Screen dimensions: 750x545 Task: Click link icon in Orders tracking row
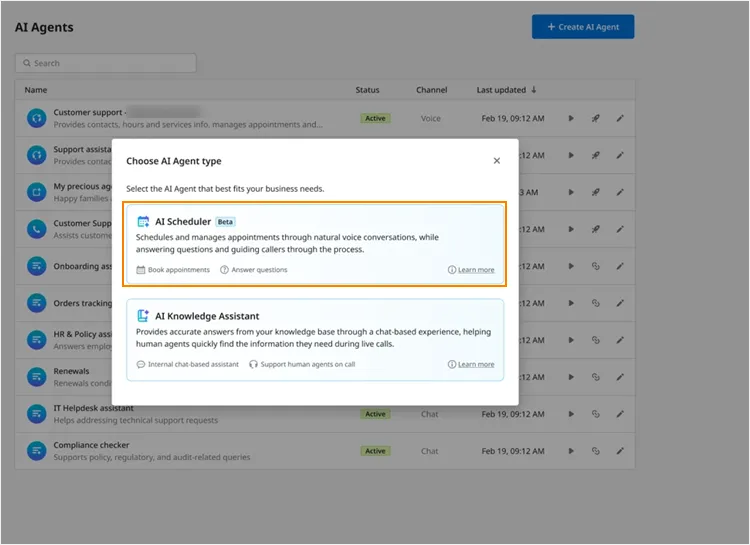coord(596,303)
